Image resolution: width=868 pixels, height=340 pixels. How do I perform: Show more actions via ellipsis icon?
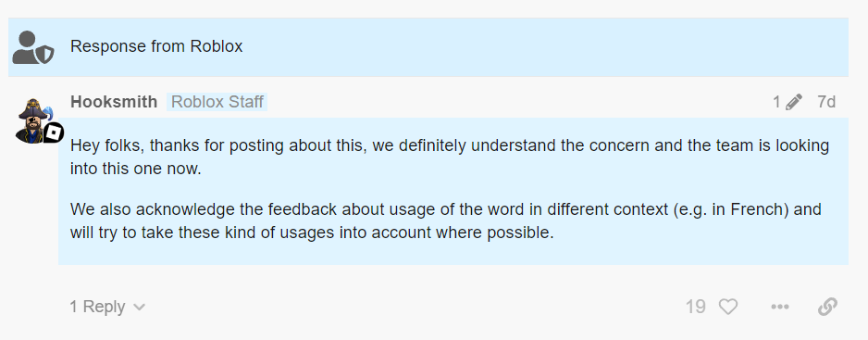tap(779, 307)
